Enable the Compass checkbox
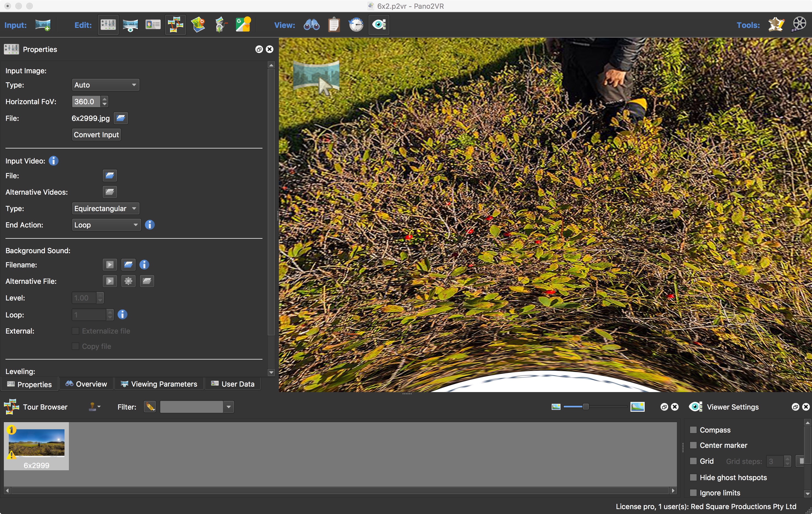 click(x=693, y=430)
